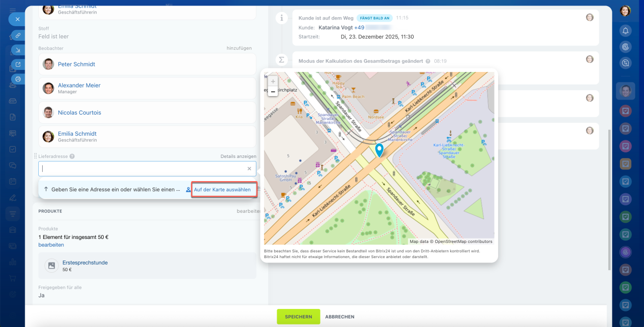644x327 pixels.
Task: Click bearbeiten in the Produkte header
Action: [x=248, y=211]
